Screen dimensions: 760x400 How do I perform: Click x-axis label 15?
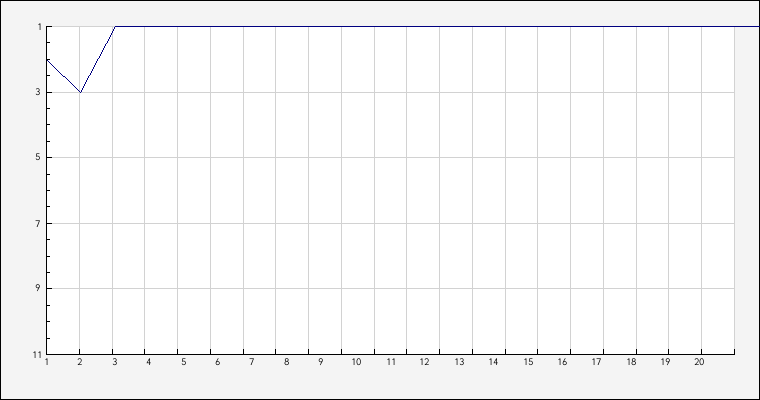(x=528, y=362)
